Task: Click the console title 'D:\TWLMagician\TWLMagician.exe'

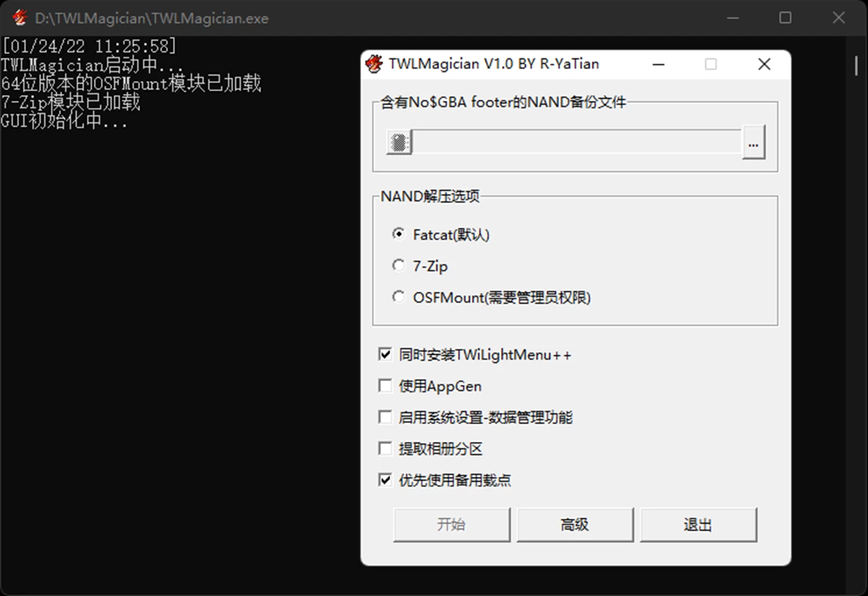Action: 152,18
